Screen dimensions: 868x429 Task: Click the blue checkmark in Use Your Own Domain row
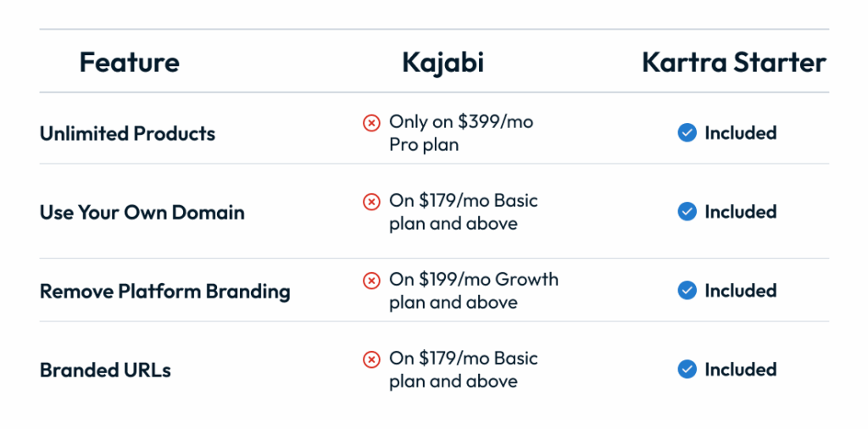[x=687, y=212]
